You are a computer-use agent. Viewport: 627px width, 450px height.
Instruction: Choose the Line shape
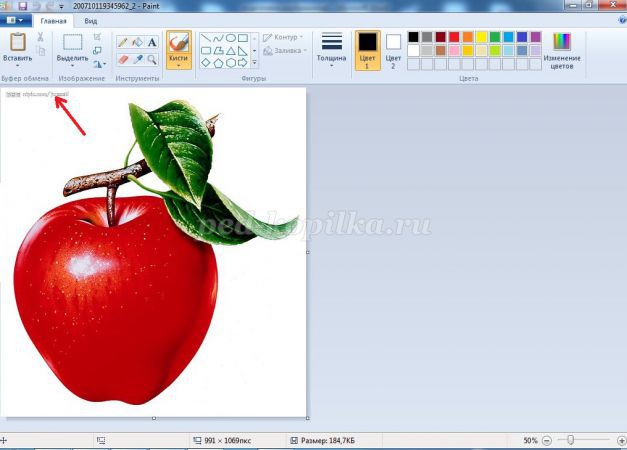pyautogui.click(x=206, y=38)
